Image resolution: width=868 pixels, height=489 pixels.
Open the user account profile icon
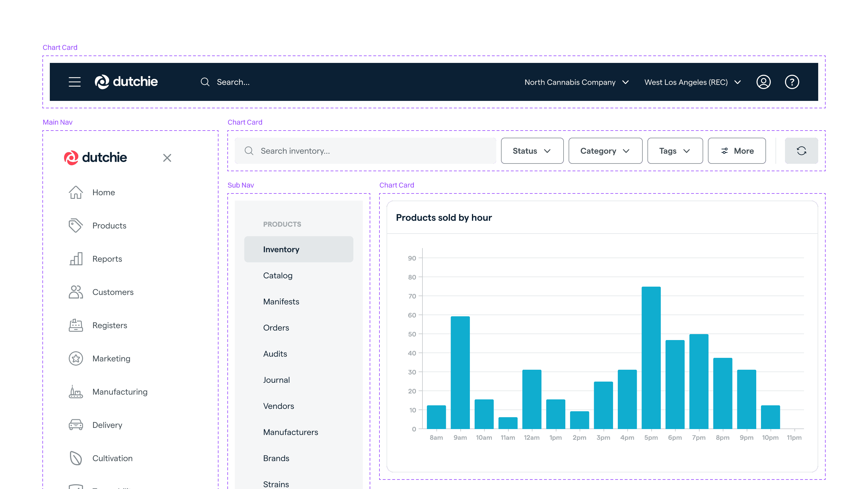tap(764, 82)
